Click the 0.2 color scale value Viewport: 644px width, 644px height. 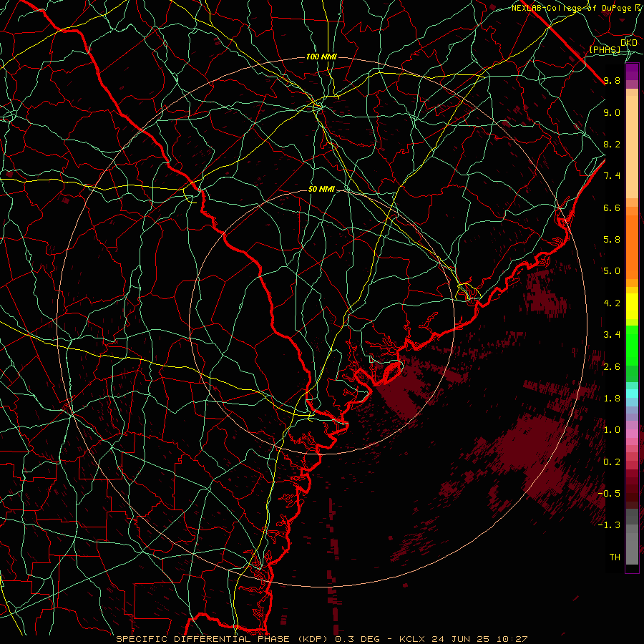coord(612,462)
